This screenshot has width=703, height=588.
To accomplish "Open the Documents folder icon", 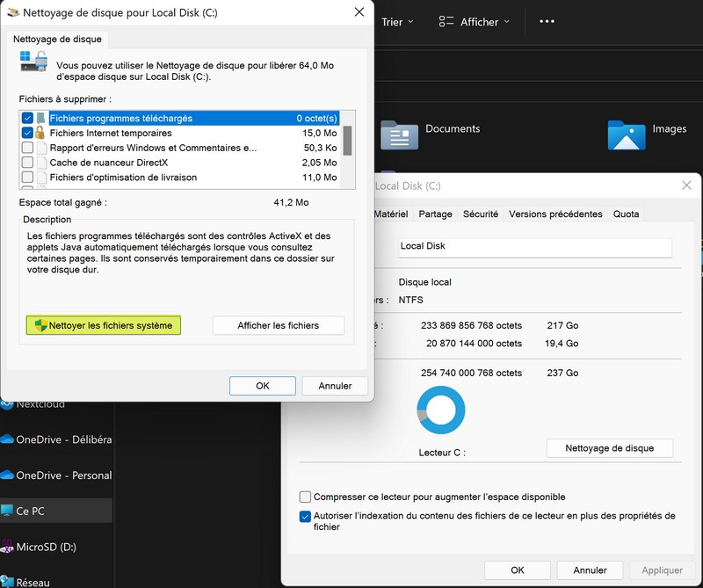I will pos(399,134).
